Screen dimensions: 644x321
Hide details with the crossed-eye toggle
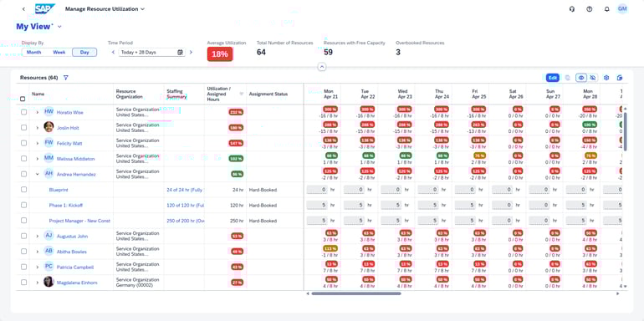(592, 78)
